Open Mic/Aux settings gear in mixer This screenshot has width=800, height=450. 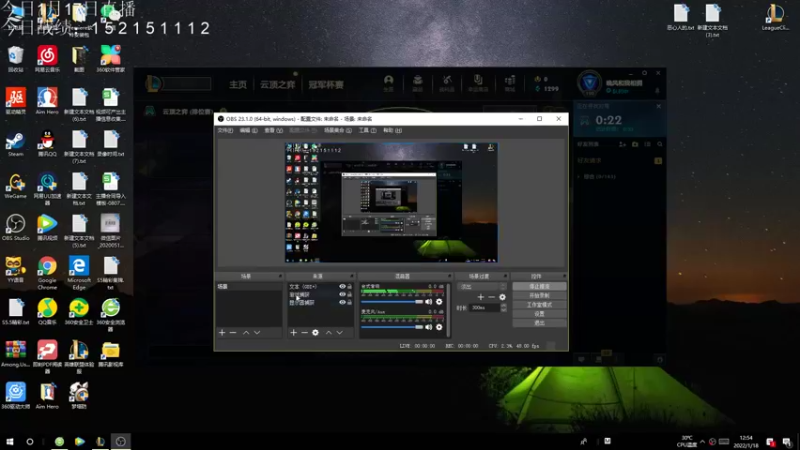439,327
